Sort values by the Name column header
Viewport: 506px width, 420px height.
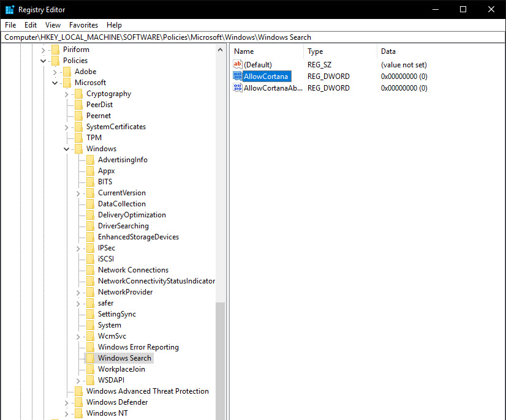(x=267, y=51)
